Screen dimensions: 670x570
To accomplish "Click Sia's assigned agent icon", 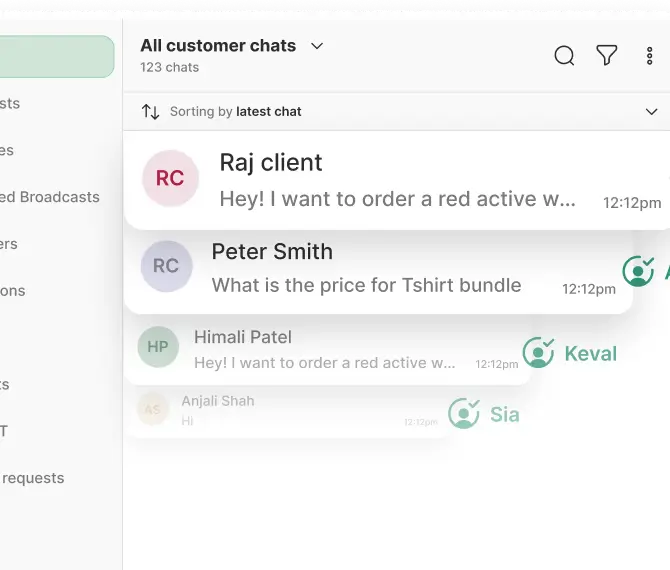I will click(x=463, y=414).
